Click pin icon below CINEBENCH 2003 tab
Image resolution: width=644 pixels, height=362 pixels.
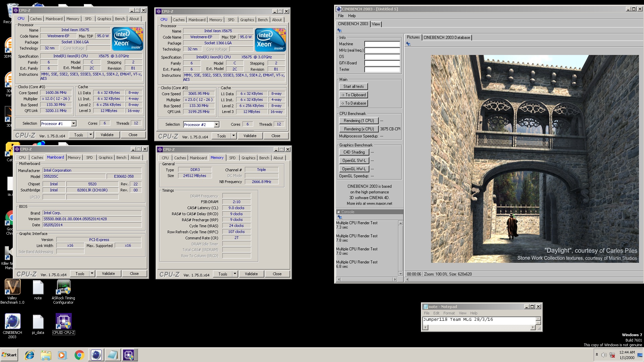pyautogui.click(x=339, y=31)
